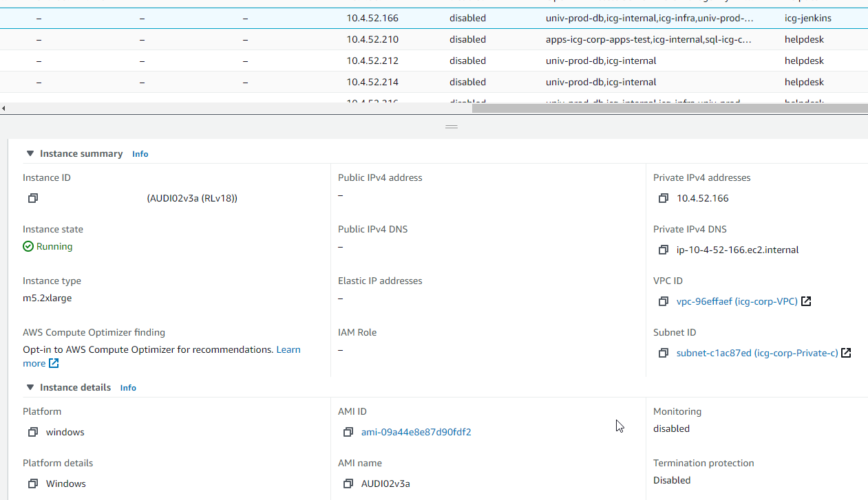Image resolution: width=868 pixels, height=500 pixels.
Task: Copy the Platform details value Windows
Action: pyautogui.click(x=32, y=483)
